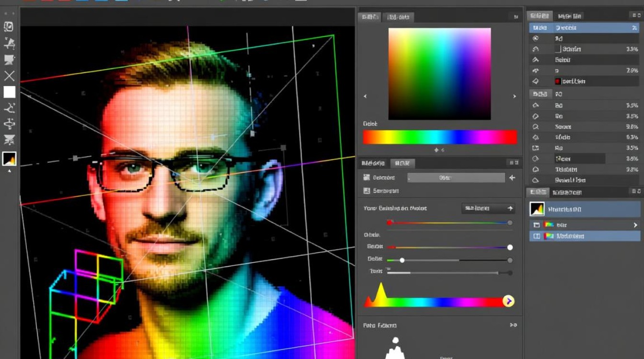Click the magnifier icon in the layer list
The height and width of the screenshot is (359, 644).
click(x=536, y=127)
